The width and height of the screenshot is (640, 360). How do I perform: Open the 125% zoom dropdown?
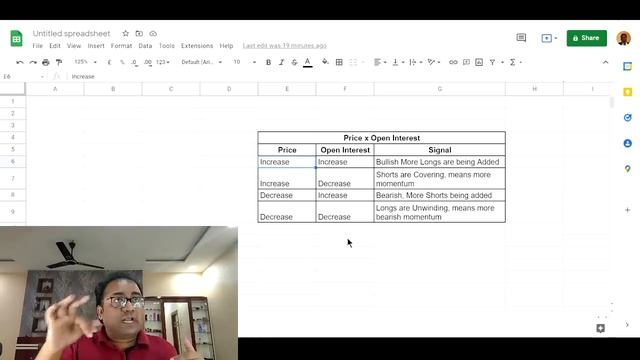[x=86, y=62]
